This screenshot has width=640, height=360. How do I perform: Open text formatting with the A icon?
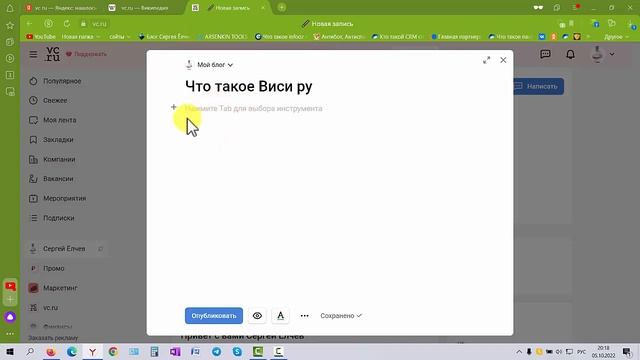[280, 316]
